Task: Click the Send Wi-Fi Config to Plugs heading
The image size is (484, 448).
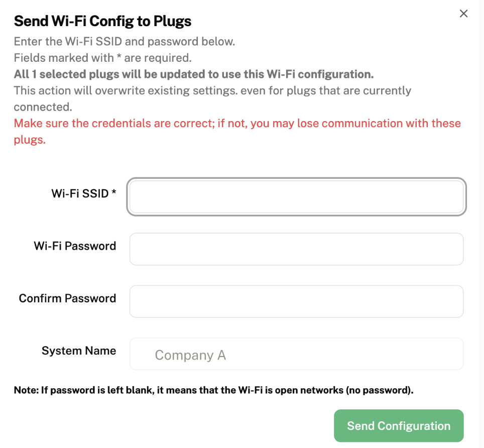Action: click(103, 21)
